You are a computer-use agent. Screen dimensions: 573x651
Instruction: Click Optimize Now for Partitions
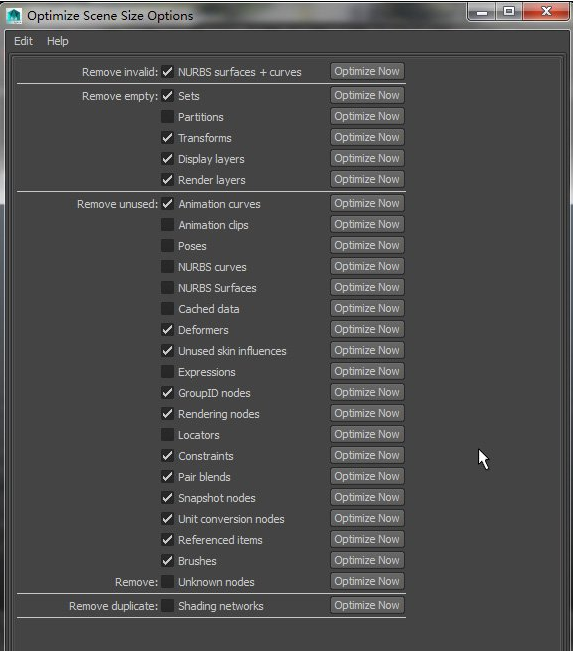(367, 116)
